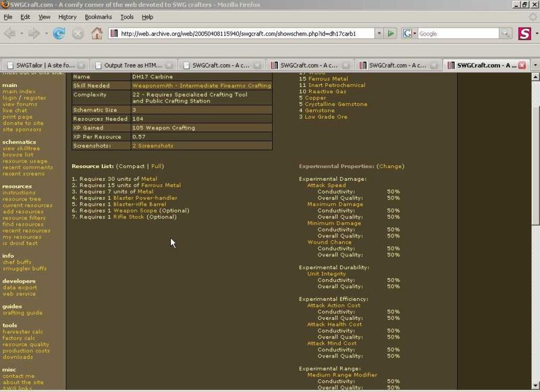Screen dimensions: 540x392
Task: Click the search magnifier icon
Action: tap(506, 33)
